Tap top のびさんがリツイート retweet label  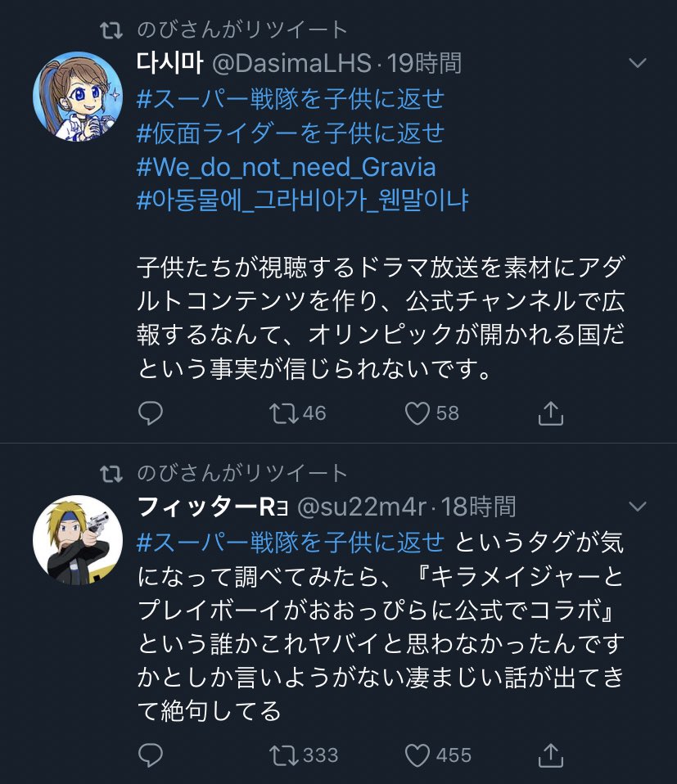[x=242, y=29]
